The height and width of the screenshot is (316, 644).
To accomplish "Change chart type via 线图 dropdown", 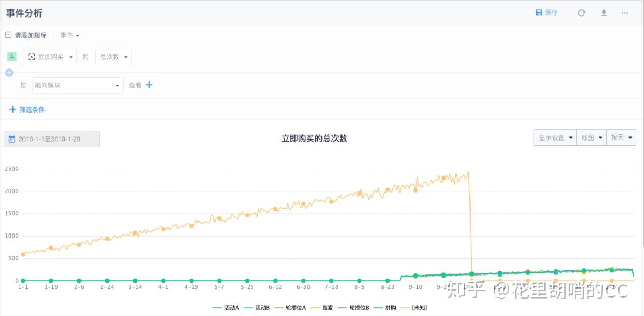I will [592, 138].
